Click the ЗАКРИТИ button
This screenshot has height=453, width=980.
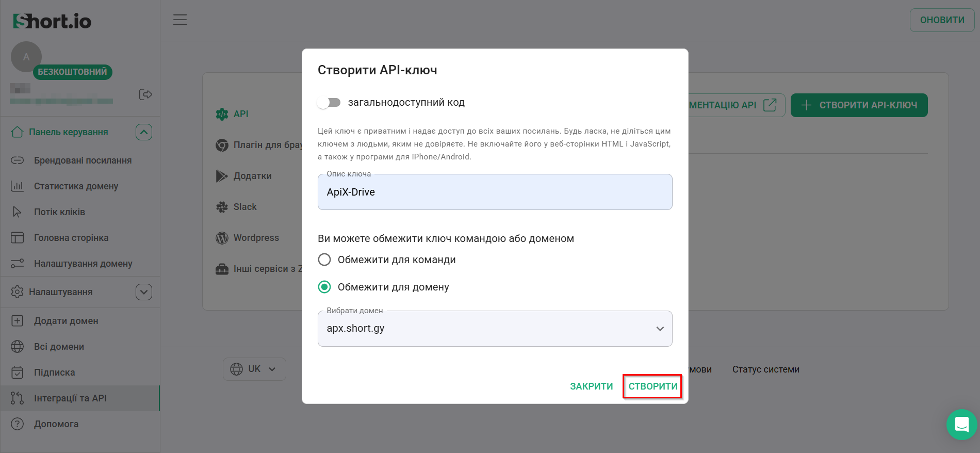coord(592,386)
